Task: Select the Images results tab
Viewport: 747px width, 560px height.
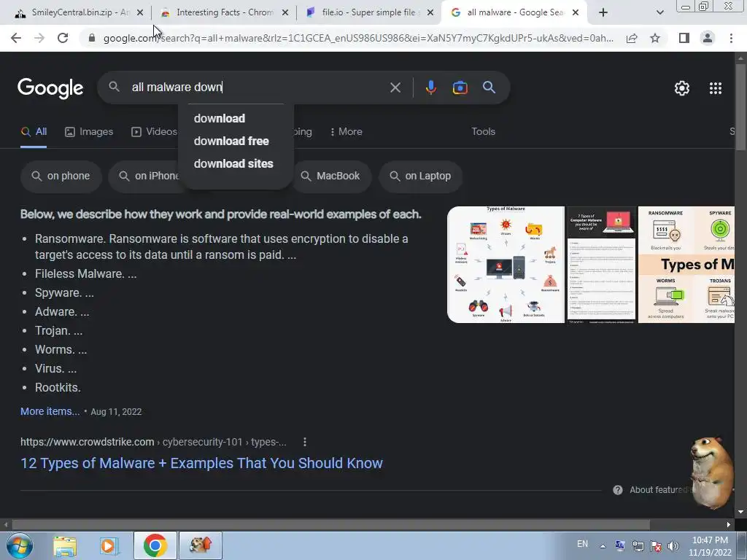Action: click(x=89, y=132)
